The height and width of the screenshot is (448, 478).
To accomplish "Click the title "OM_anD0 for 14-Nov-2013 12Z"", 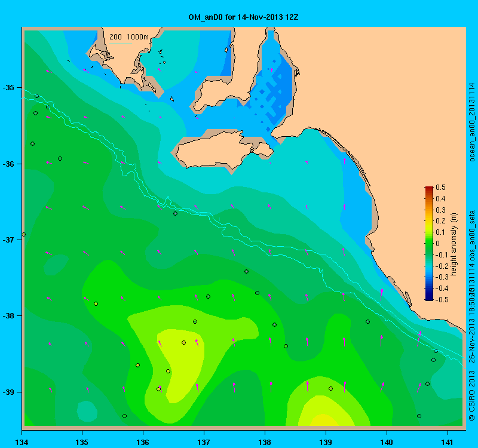I will (243, 17).
